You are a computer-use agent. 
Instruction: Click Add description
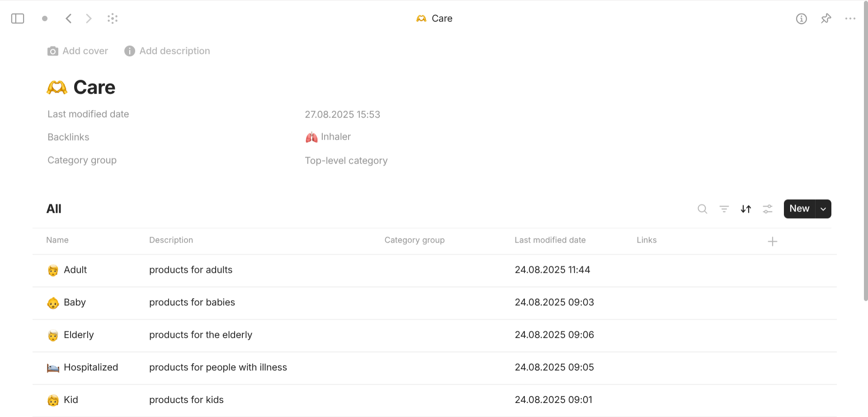point(167,51)
